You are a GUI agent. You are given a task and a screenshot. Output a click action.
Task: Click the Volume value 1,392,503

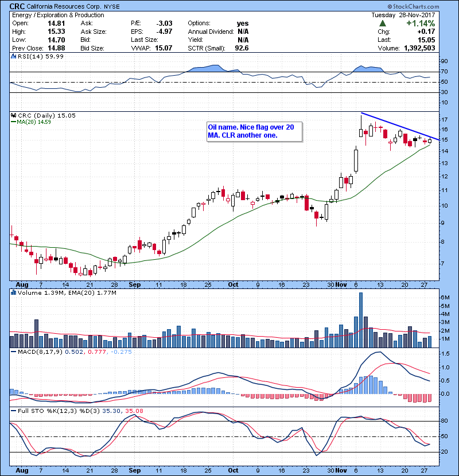coord(419,48)
